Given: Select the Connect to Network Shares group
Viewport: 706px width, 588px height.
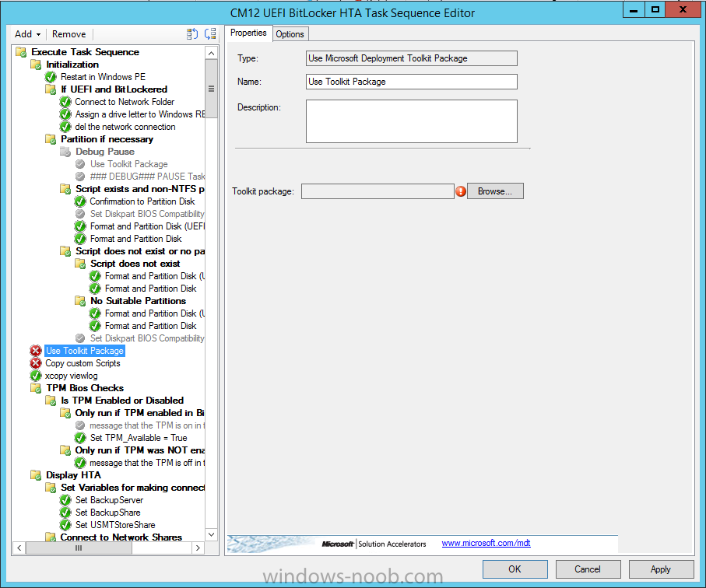Looking at the screenshot, I should pos(121,537).
